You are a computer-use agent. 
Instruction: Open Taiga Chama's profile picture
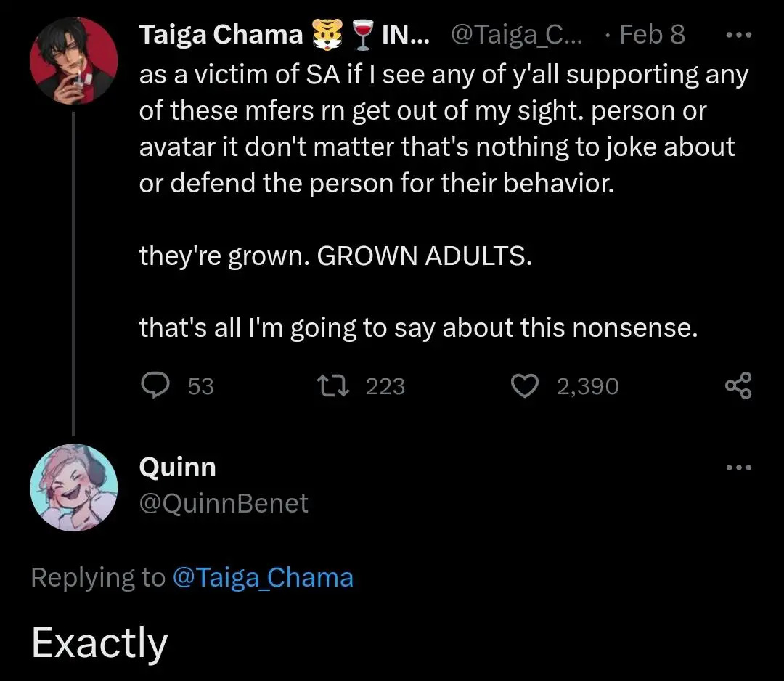[74, 60]
